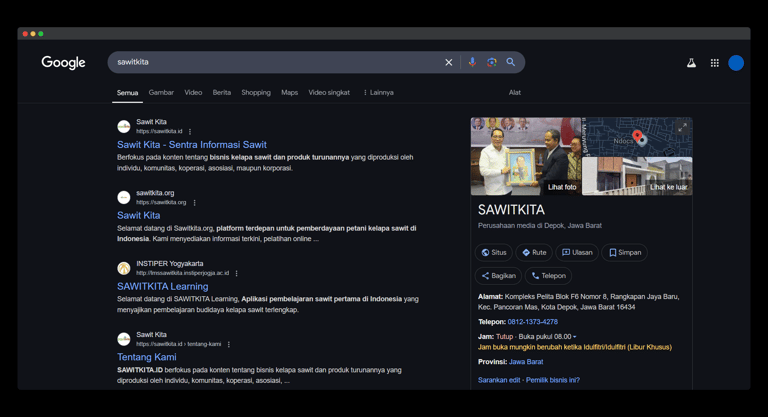Switch to the Berita tab
Viewport: 768px width, 417px height.
[221, 92]
